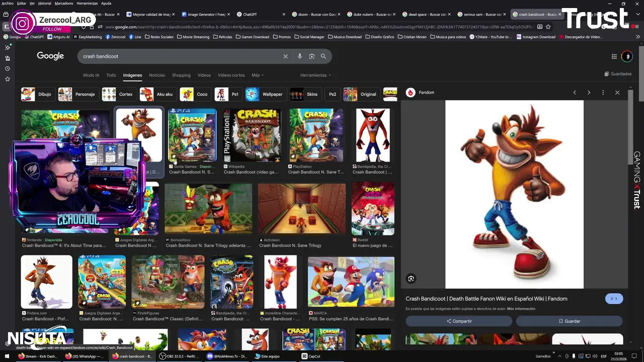Open the Musica Download bookmarks folder
The width and height of the screenshot is (644, 362).
pyautogui.click(x=344, y=37)
